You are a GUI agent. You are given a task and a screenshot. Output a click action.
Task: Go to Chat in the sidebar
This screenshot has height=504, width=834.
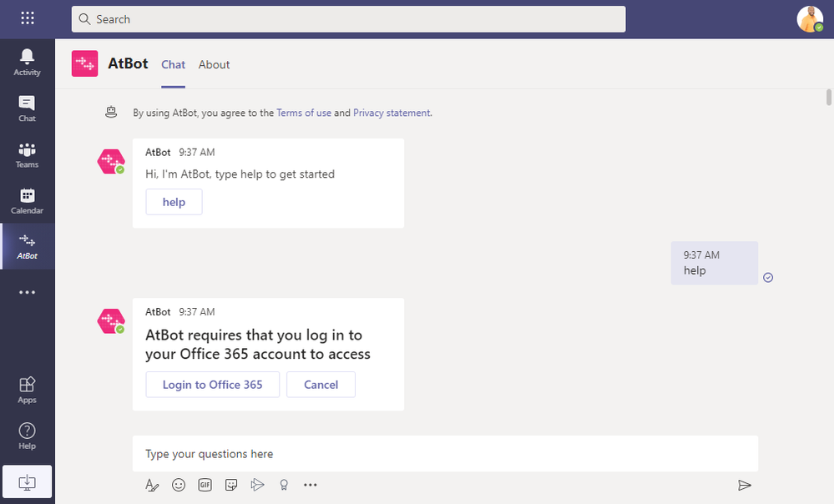[x=27, y=108]
